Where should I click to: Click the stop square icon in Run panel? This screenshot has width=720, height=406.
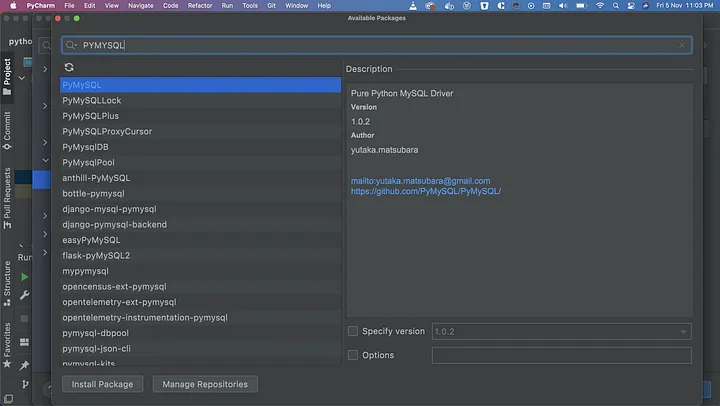pos(24,318)
